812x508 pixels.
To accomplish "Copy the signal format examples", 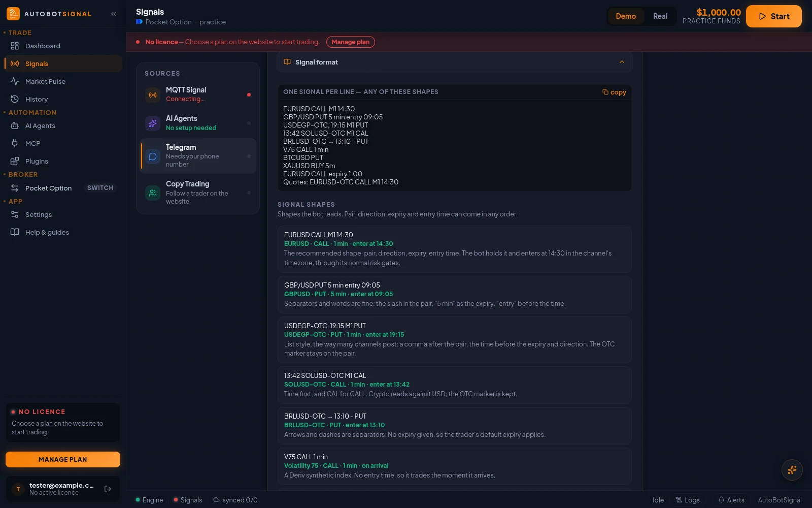I will 614,92.
